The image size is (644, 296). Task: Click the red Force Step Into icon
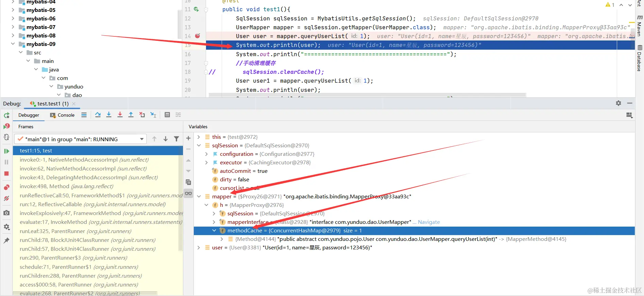tap(120, 115)
